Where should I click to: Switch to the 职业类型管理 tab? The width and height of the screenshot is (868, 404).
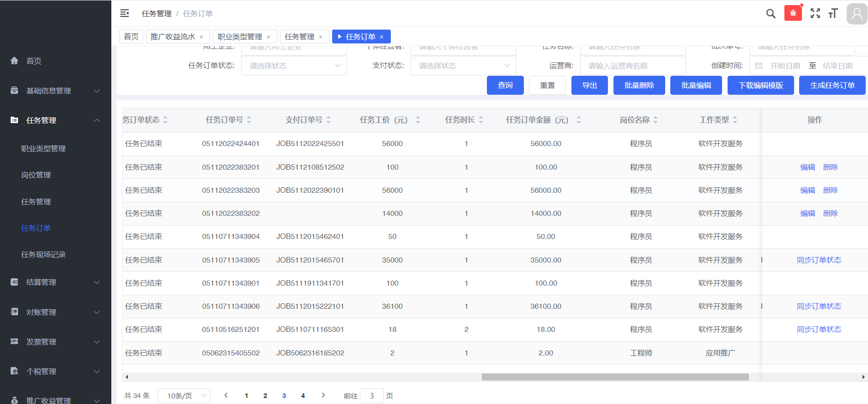click(240, 37)
